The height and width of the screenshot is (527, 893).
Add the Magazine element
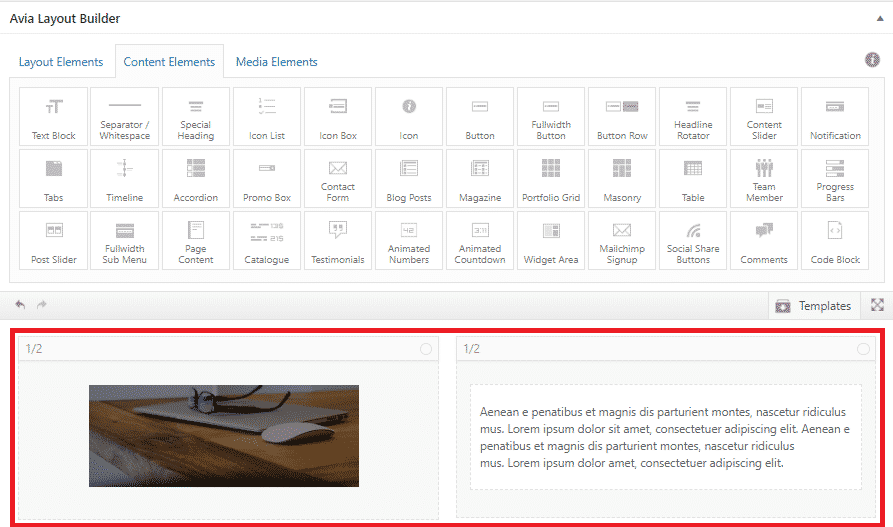click(480, 178)
